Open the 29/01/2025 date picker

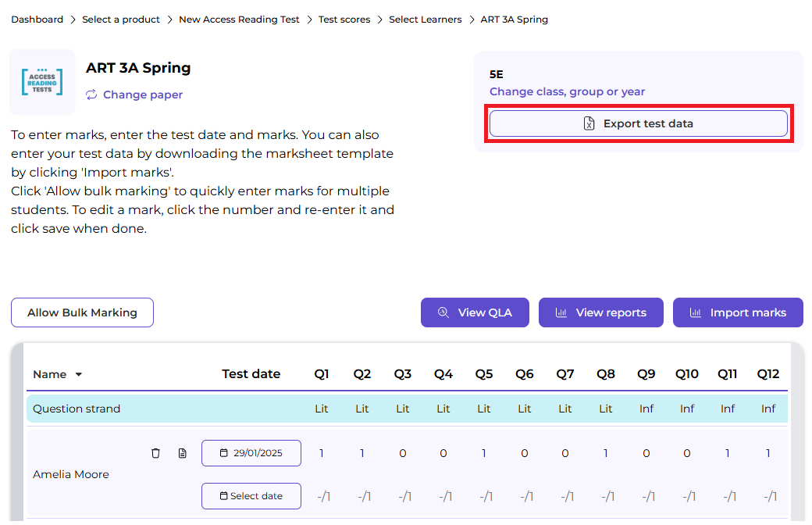click(251, 452)
